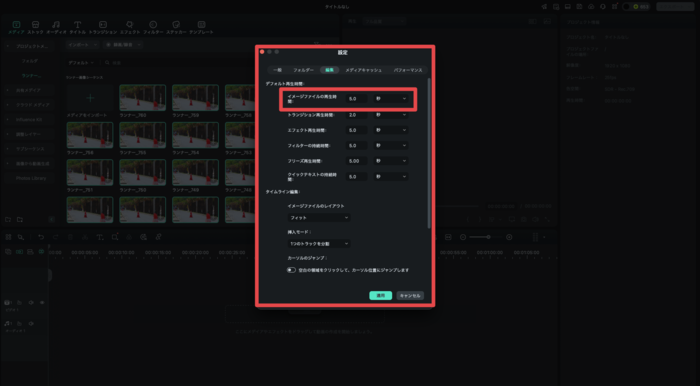
Task: Select thumbnail ランナー_760
Action: click(143, 98)
